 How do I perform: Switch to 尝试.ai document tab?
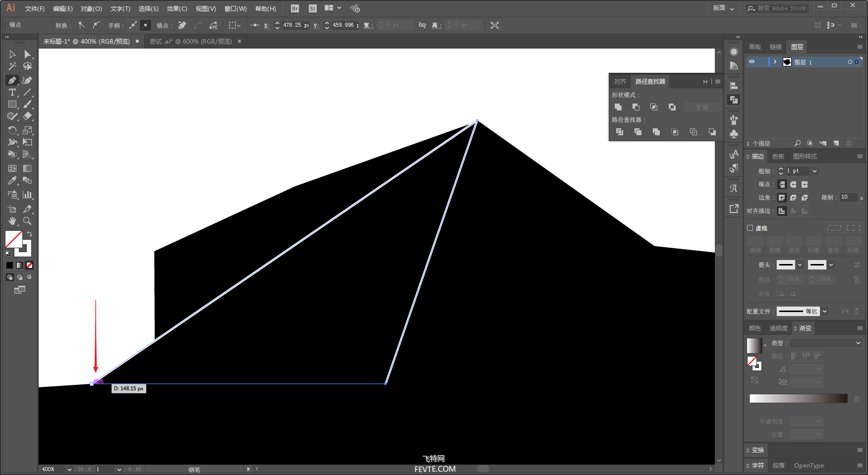click(x=191, y=42)
